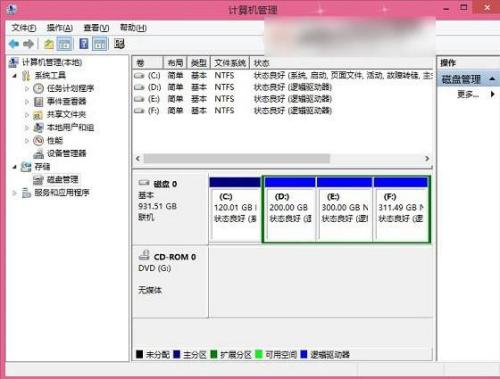The width and height of the screenshot is (500, 379).
Task: Select 设备管理器 in the tree
Action: [x=66, y=154]
